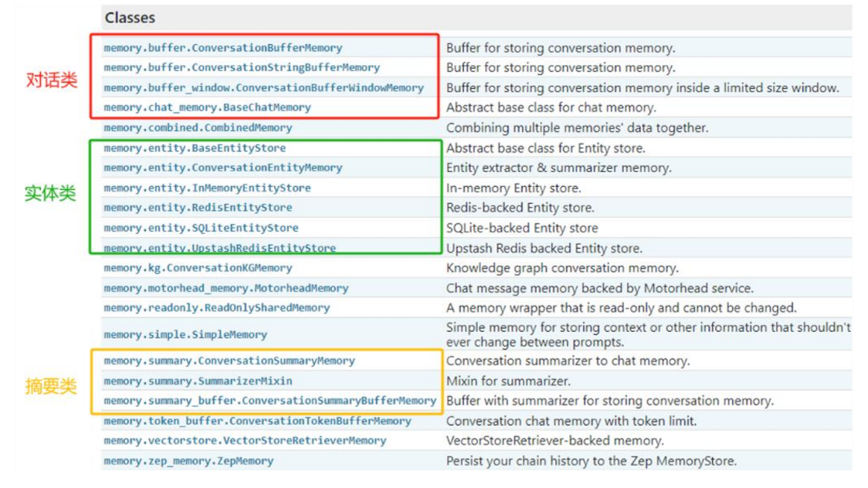This screenshot has height=488, width=868.
Task: Click the memory.entity.BaseEntityStore link
Action: [195, 148]
